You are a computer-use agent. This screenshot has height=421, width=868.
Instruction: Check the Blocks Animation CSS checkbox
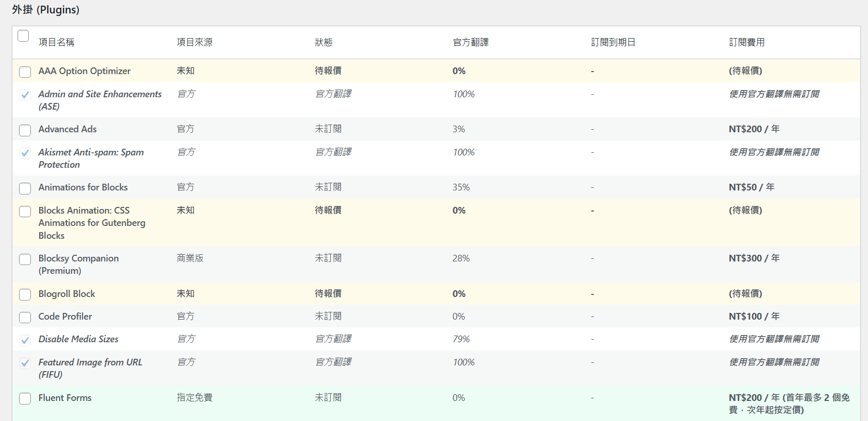[25, 212]
